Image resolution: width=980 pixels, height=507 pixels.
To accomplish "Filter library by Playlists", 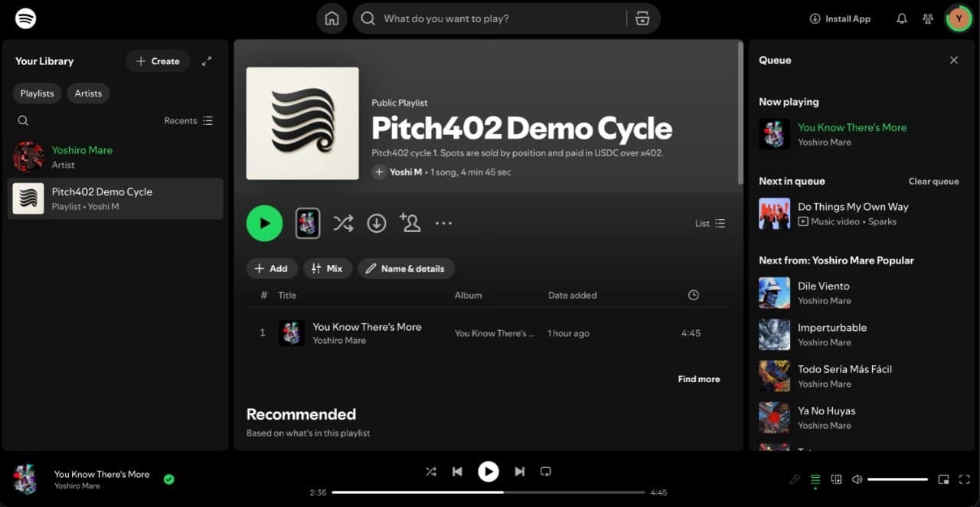I will coord(37,93).
